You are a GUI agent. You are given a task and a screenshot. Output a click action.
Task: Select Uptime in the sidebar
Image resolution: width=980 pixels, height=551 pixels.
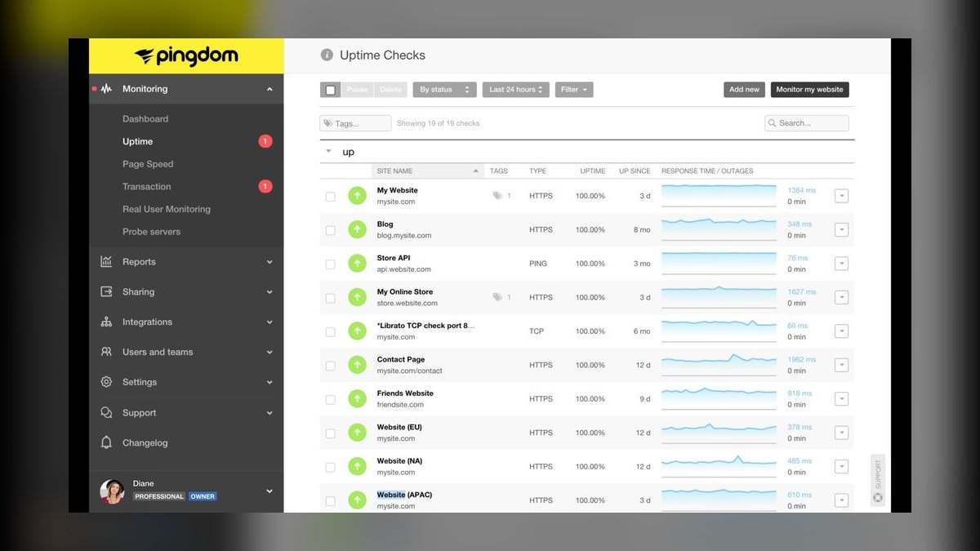[x=138, y=141]
